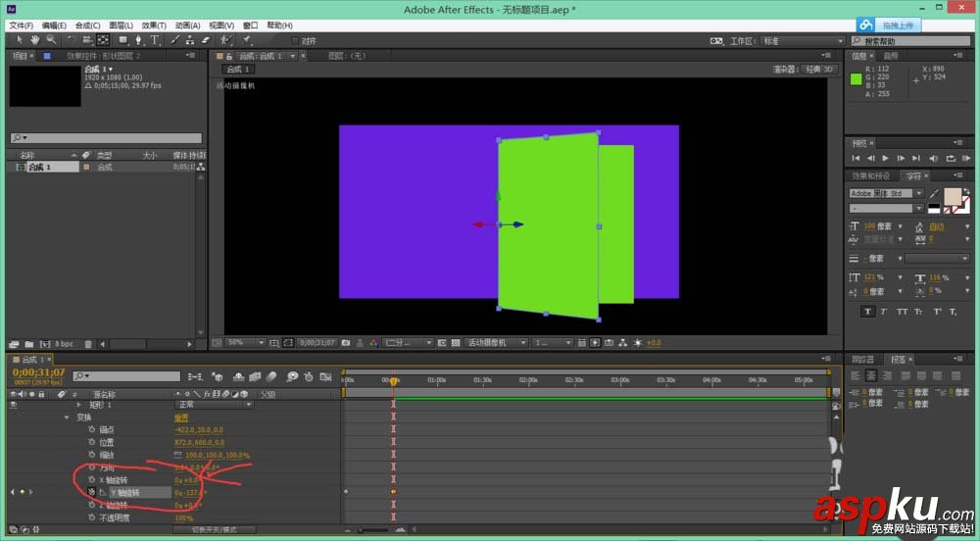Select the Unified Camera tool
This screenshot has height=541, width=980.
[87, 40]
